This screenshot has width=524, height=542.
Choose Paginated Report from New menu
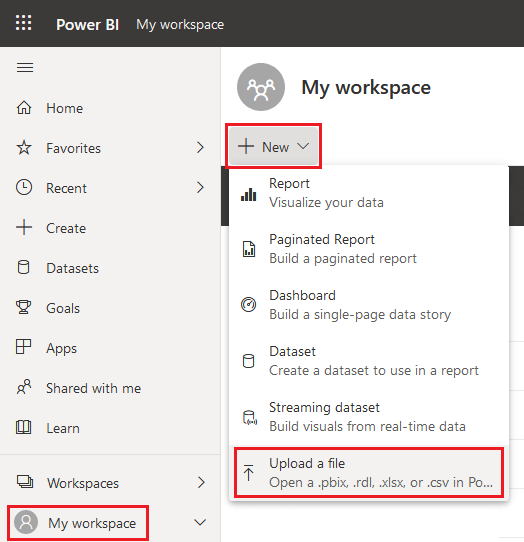pos(369,249)
